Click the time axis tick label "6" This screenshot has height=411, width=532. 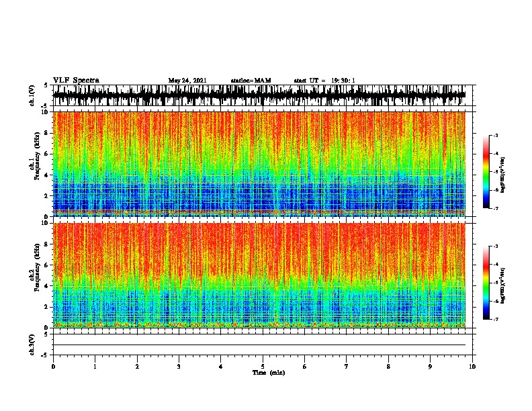tap(305, 367)
